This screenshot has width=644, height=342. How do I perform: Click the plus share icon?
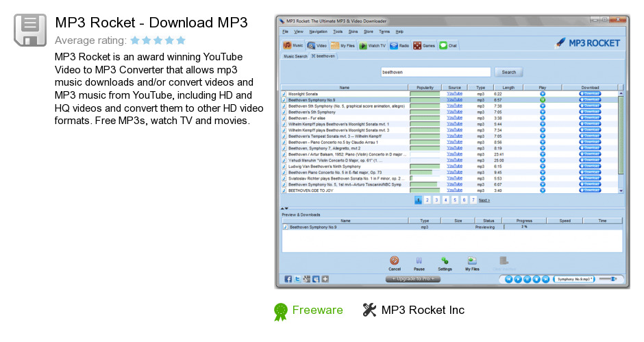(325, 279)
